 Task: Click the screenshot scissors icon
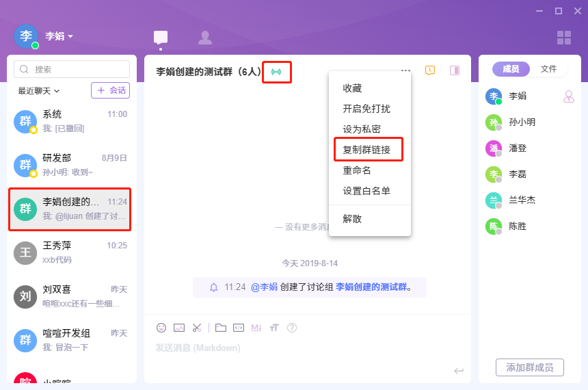[197, 328]
